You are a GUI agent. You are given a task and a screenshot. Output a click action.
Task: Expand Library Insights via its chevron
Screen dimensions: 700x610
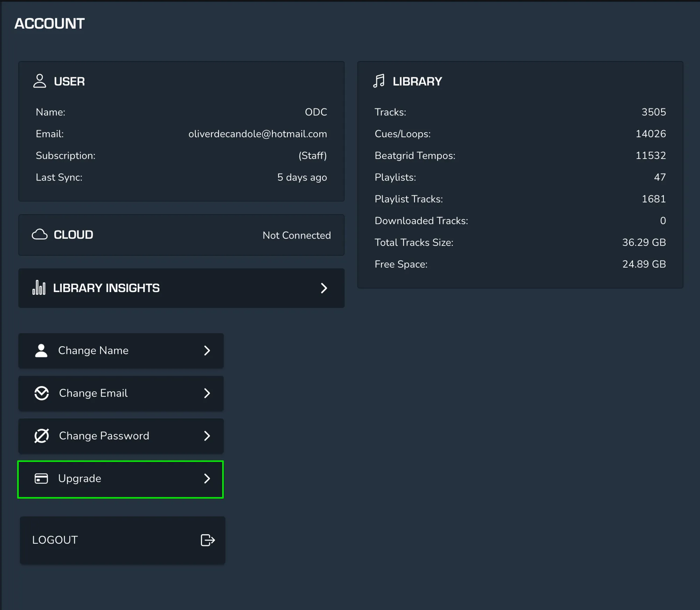(324, 288)
